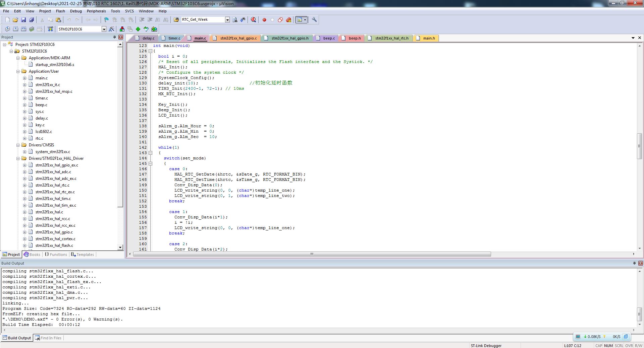Disable all breakpoints with the red circles icon
This screenshot has height=348, width=644.
click(x=280, y=20)
